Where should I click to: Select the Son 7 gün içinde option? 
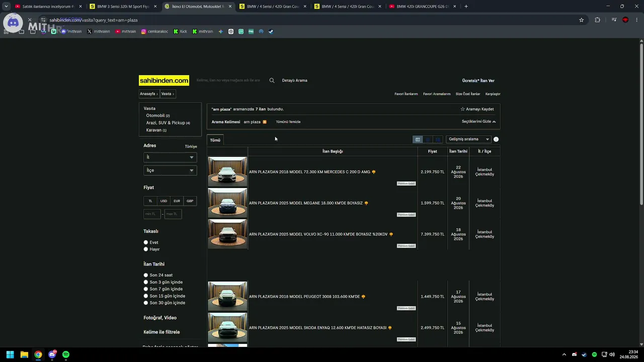146,289
